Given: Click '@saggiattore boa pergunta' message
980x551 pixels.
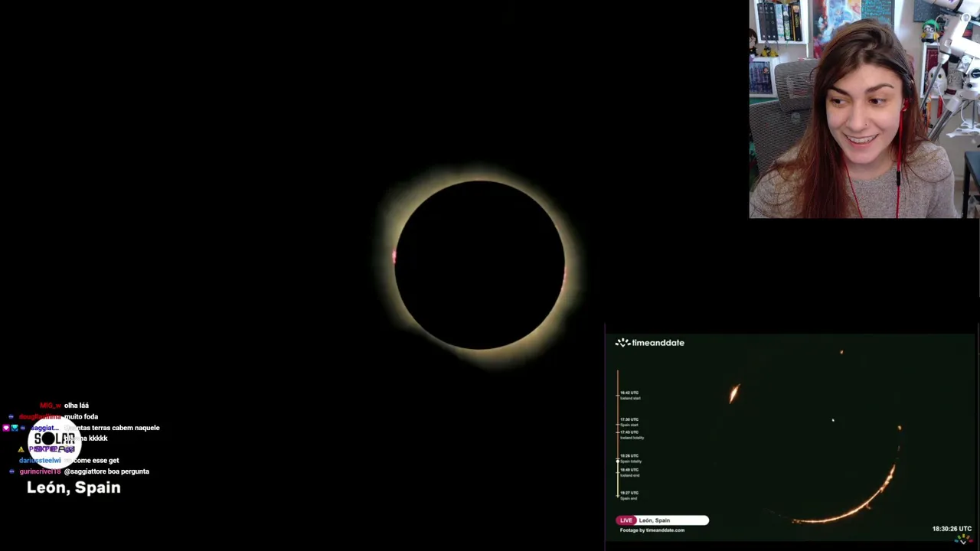Looking at the screenshot, I should click(x=106, y=471).
